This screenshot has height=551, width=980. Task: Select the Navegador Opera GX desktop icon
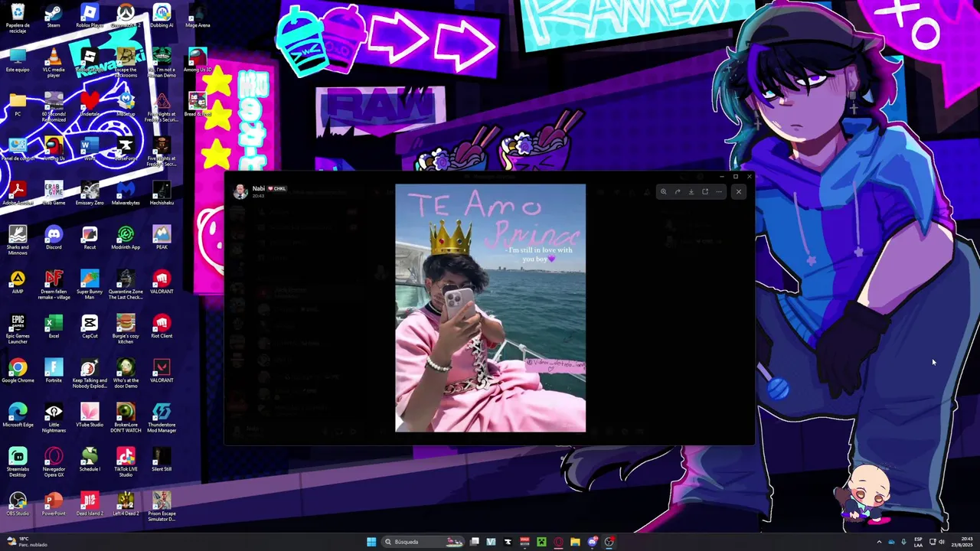click(x=54, y=462)
